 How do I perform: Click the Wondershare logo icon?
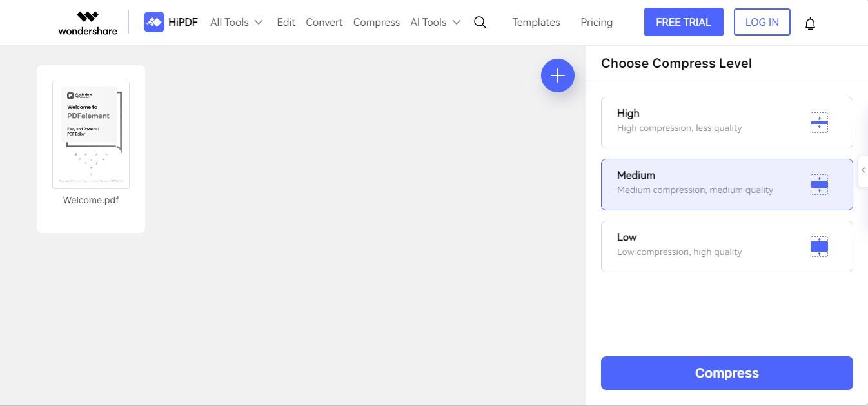tap(88, 17)
